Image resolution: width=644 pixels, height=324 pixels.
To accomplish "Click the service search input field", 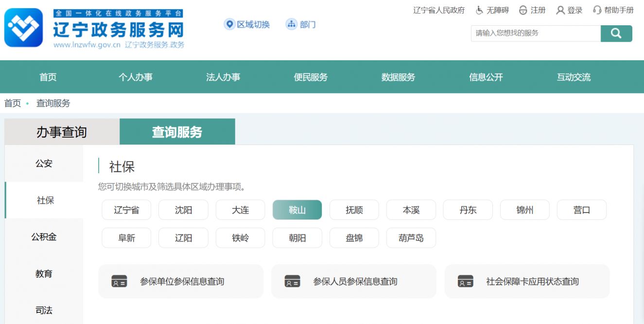I will 535,34.
